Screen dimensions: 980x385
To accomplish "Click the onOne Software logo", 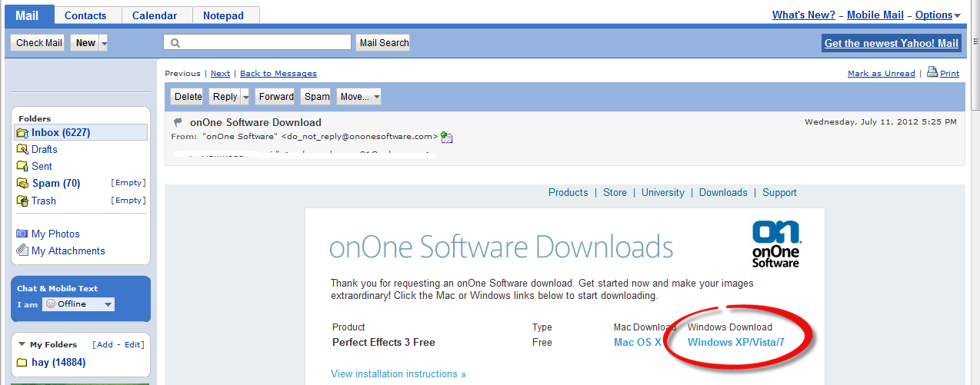I will [776, 244].
